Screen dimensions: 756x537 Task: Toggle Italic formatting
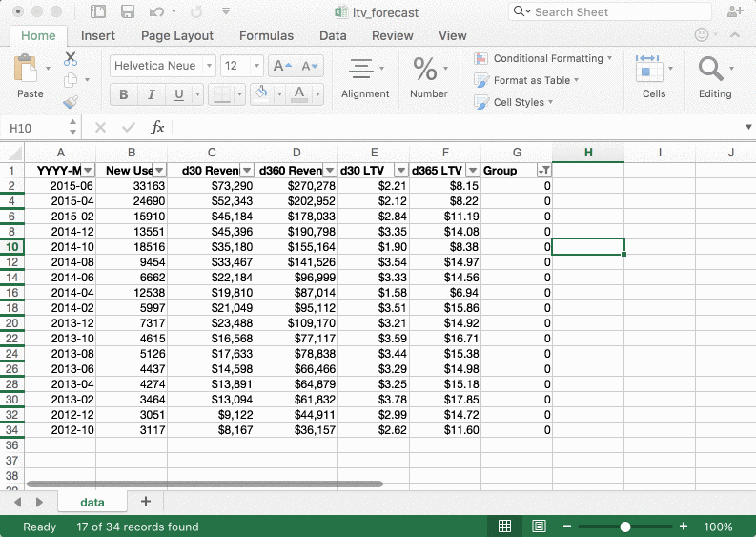point(152,94)
